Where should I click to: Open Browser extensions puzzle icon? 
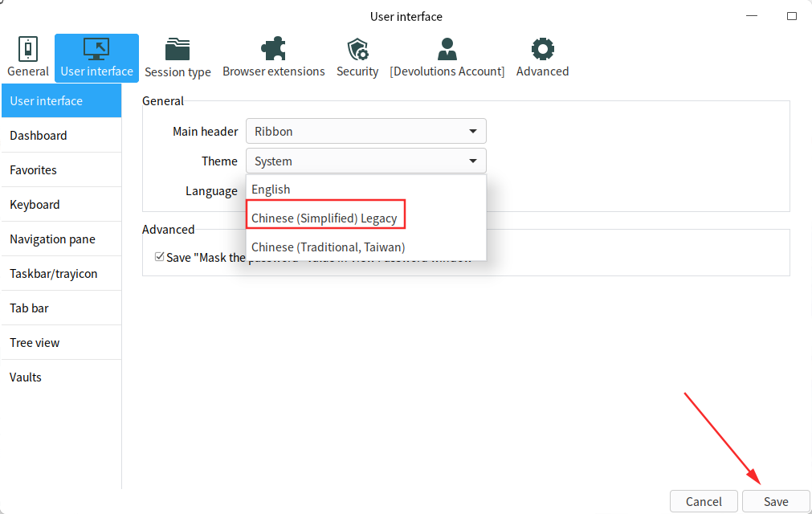tap(274, 50)
